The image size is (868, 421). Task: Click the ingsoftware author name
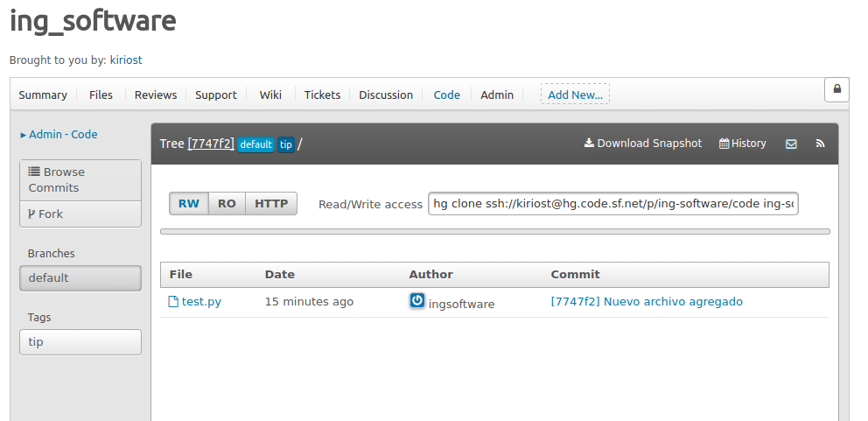[462, 304]
